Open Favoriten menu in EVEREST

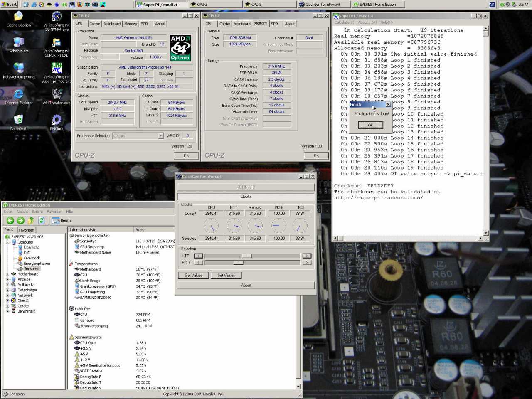54,212
